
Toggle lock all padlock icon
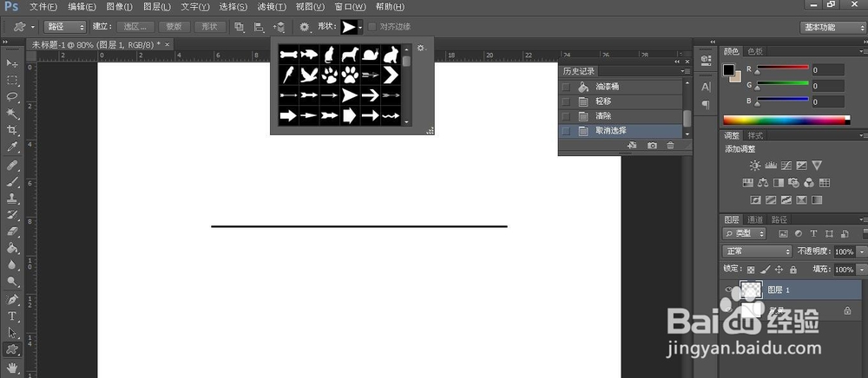point(793,270)
